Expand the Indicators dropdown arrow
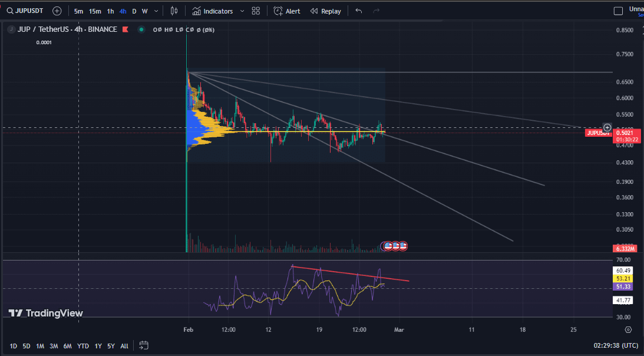 pos(242,11)
